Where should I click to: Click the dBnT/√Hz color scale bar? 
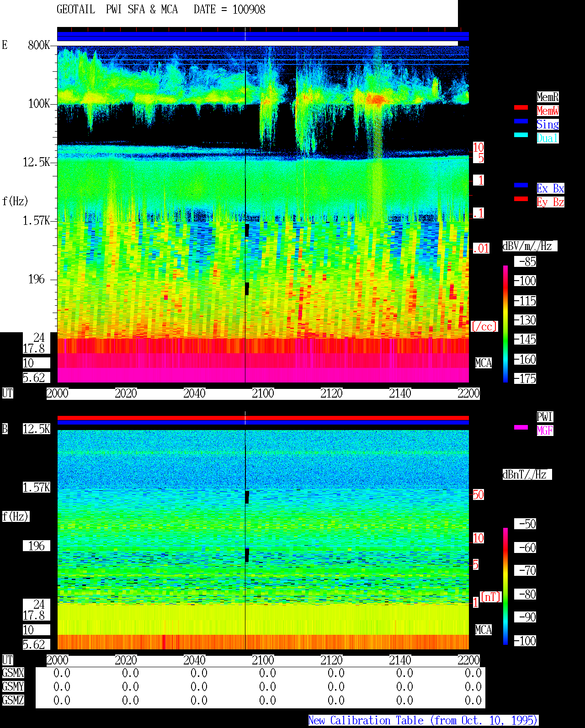point(505,586)
